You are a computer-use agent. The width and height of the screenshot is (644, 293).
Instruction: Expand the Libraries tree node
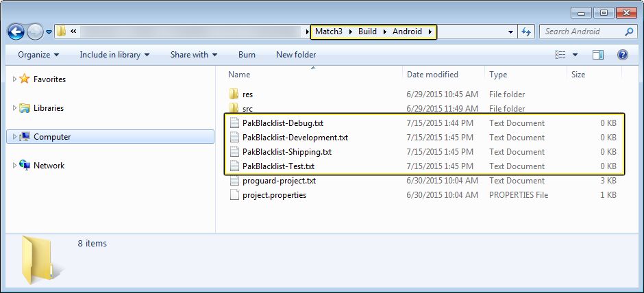pyautogui.click(x=14, y=108)
